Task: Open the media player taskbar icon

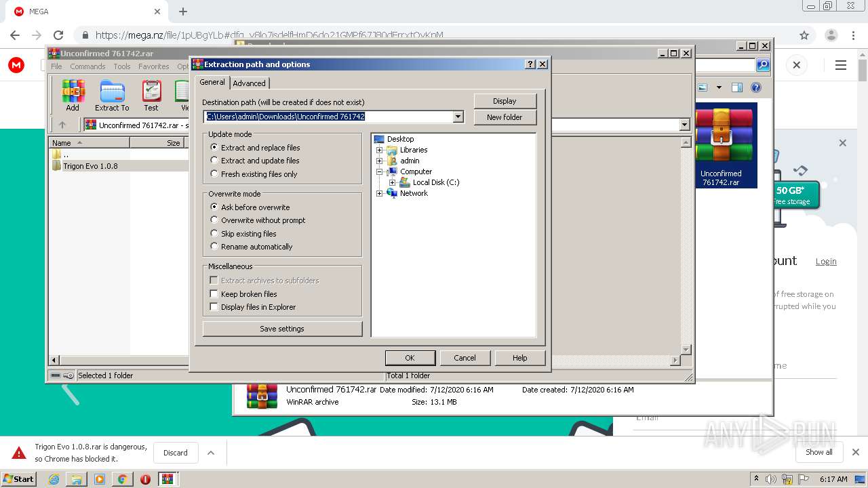Action: coord(100,479)
